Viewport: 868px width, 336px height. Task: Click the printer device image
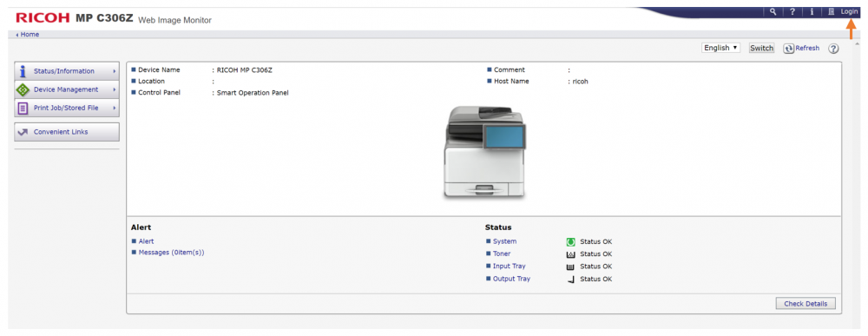coord(485,152)
